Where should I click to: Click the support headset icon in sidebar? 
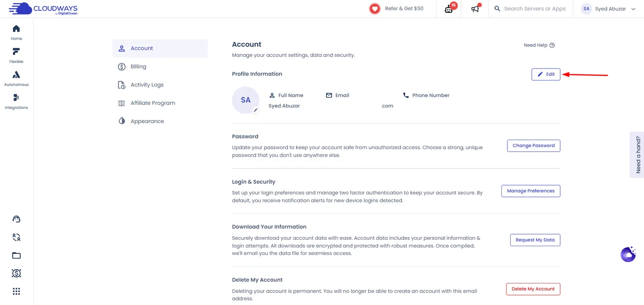coord(17,219)
